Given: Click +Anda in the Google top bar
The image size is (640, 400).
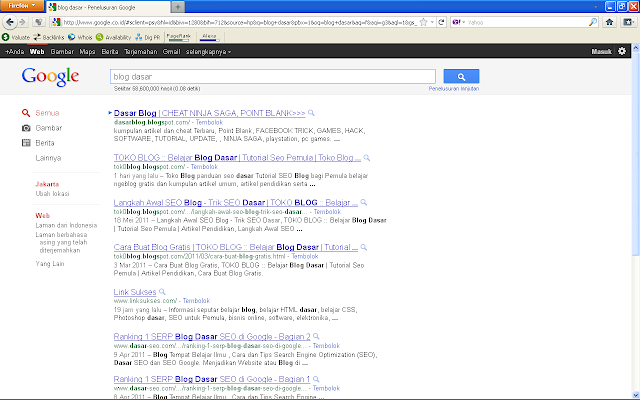Looking at the screenshot, I should coord(14,51).
